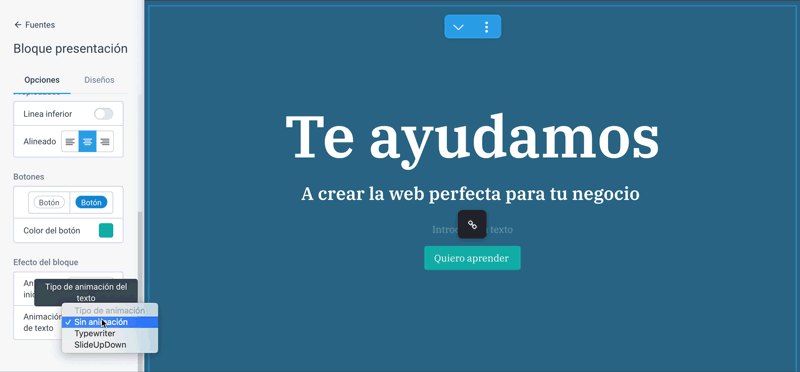Image resolution: width=800 pixels, height=372 pixels.
Task: Switch to the Diseños tab
Action: point(99,80)
